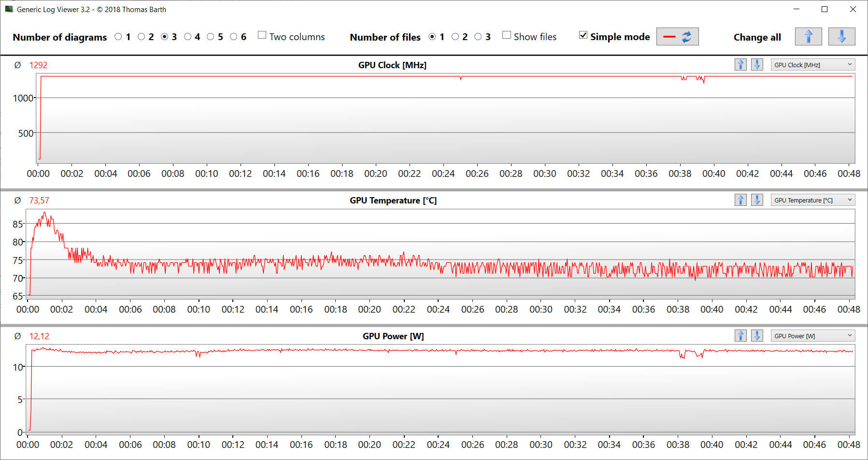Open the GPU Temperature [°C] dropdown

click(813, 200)
